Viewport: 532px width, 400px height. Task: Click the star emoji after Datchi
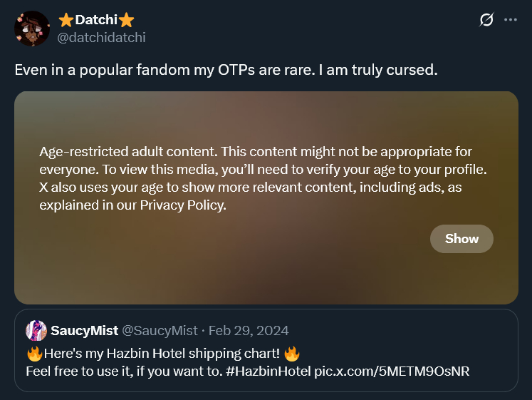click(127, 20)
